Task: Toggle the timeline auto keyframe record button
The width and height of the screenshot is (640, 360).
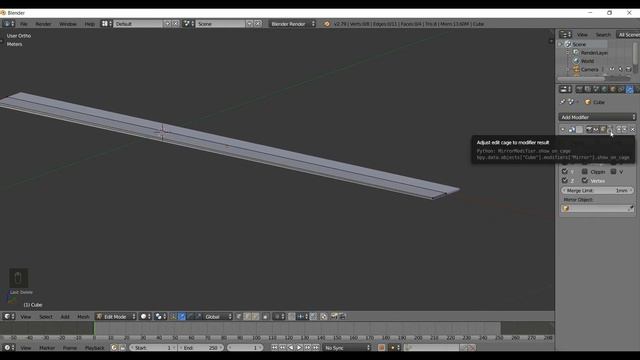Action: (x=381, y=348)
